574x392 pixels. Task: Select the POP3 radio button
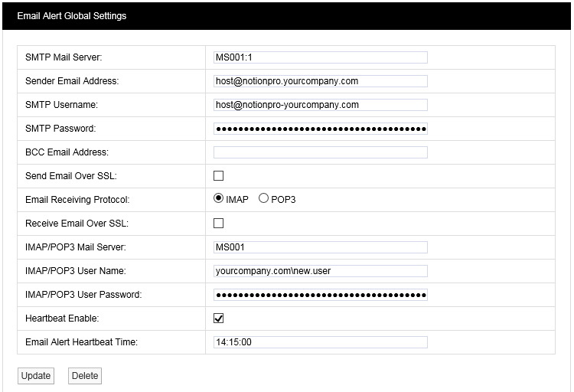264,199
